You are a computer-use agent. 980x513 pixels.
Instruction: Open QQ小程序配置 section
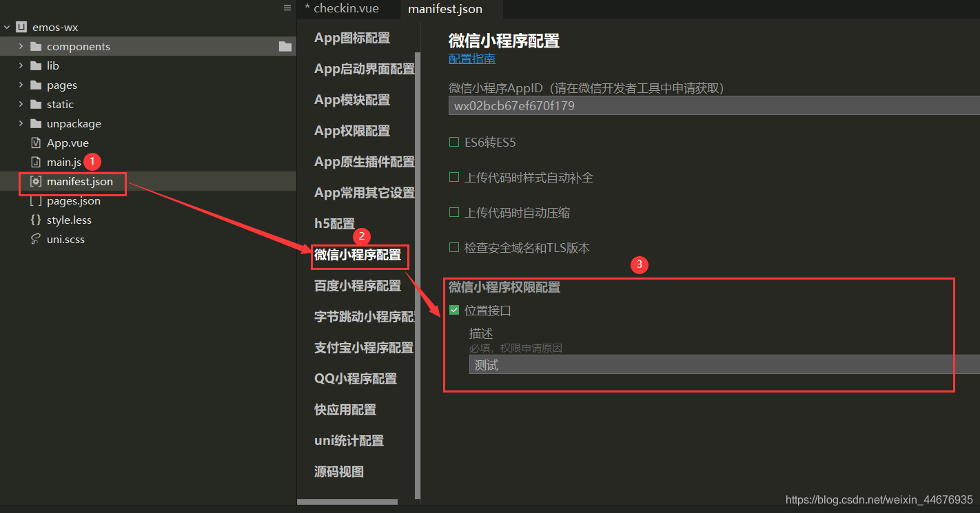point(356,379)
